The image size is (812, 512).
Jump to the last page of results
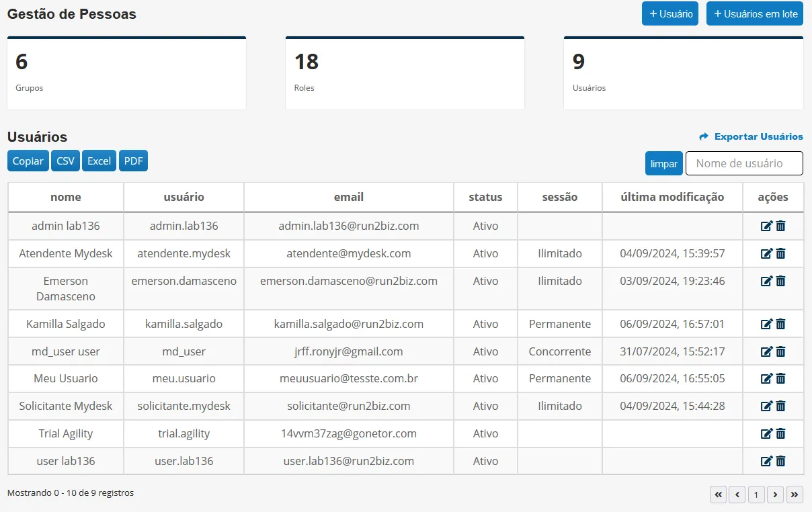pos(795,495)
